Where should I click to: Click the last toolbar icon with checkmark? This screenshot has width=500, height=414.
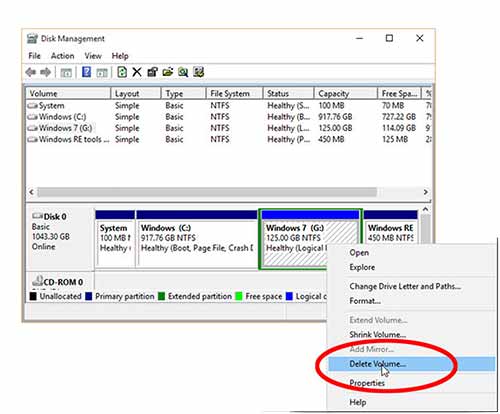(x=199, y=72)
